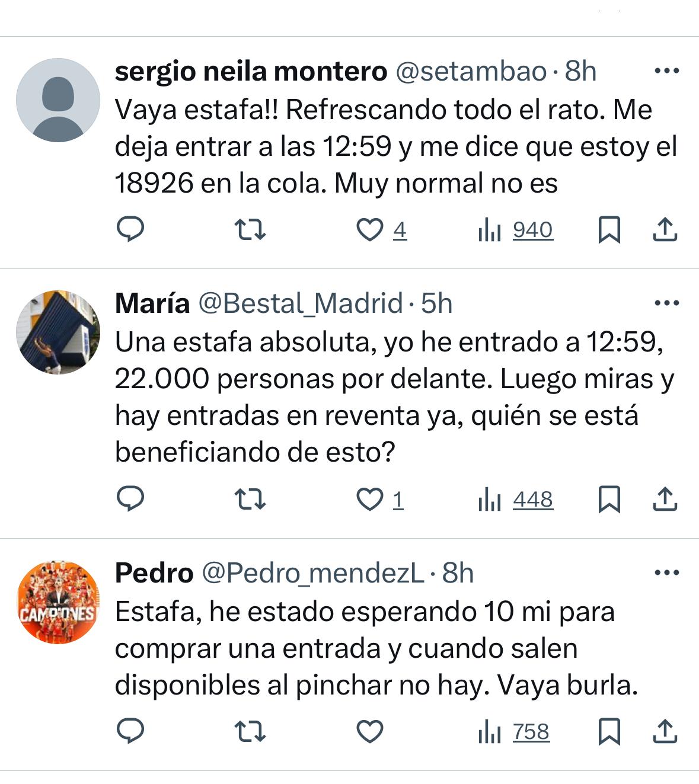Reply to María's tweet
This screenshot has height=784, width=699.
click(130, 500)
